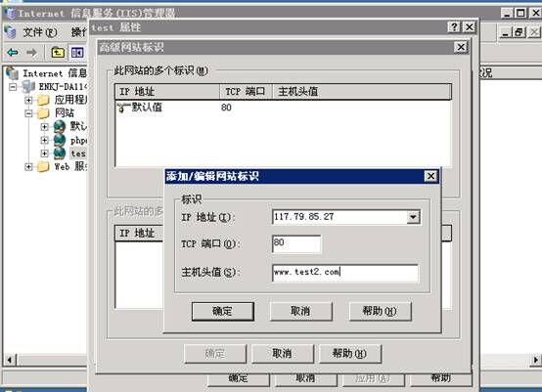
Task: Click the 主机头值 text field
Action: pos(345,273)
